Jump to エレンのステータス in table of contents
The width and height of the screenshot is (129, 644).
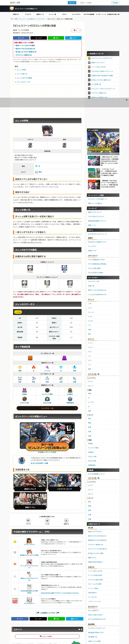24,82
